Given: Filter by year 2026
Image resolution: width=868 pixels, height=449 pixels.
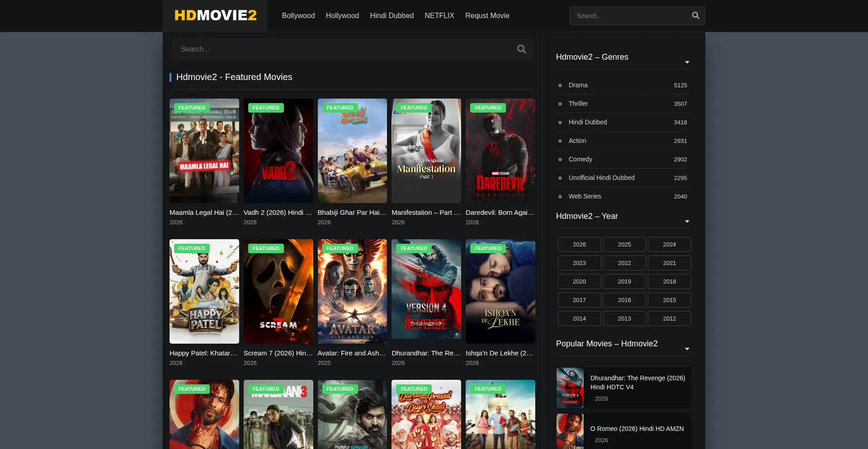Looking at the screenshot, I should (x=580, y=244).
